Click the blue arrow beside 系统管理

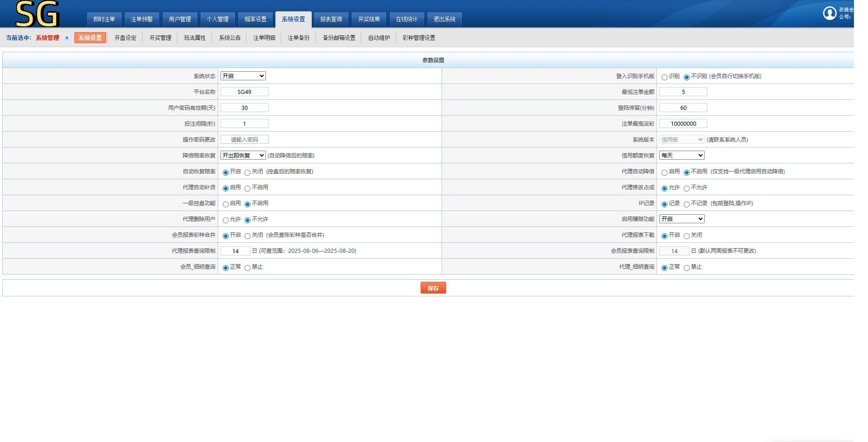pyautogui.click(x=67, y=38)
